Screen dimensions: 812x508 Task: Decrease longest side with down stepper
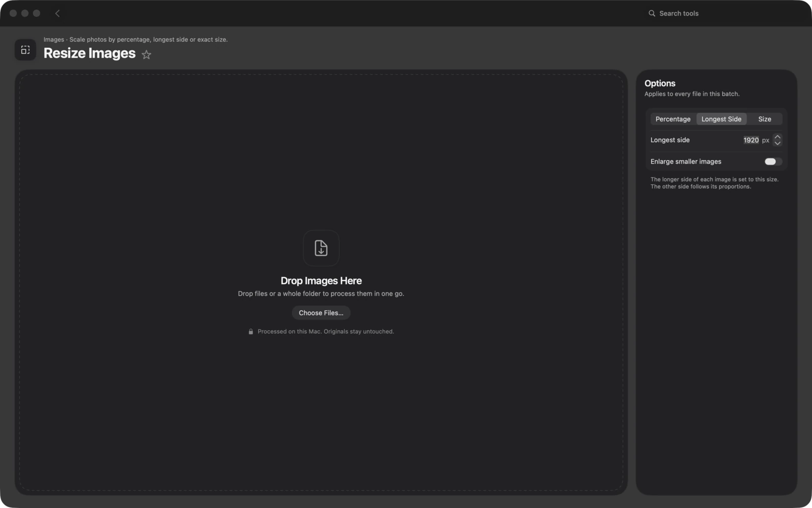coord(777,143)
